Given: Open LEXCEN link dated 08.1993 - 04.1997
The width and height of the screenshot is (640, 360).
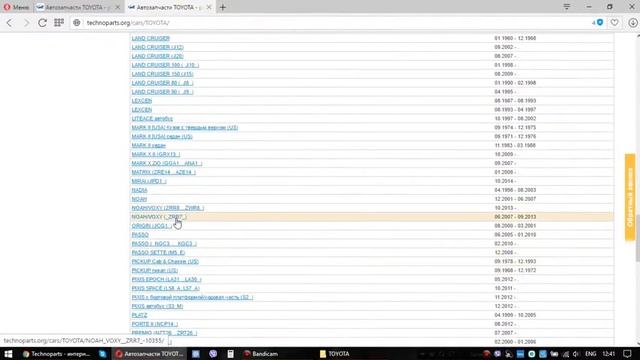Looking at the screenshot, I should pos(142,110).
